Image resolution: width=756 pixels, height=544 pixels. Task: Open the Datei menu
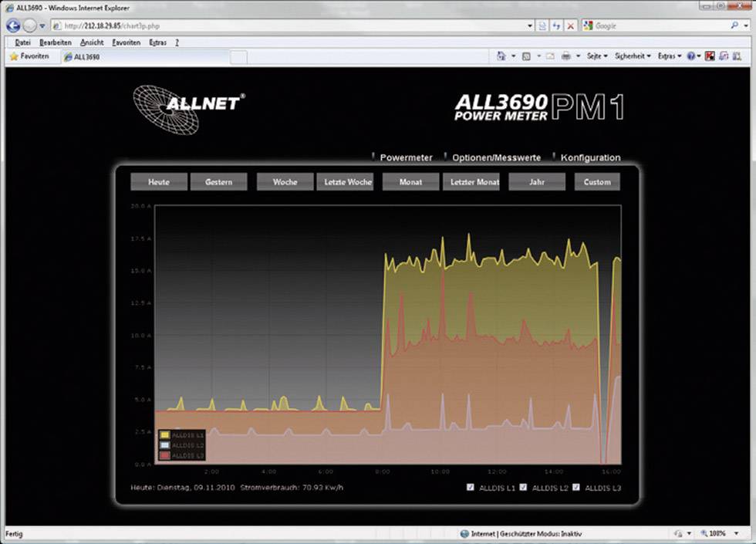[22, 42]
